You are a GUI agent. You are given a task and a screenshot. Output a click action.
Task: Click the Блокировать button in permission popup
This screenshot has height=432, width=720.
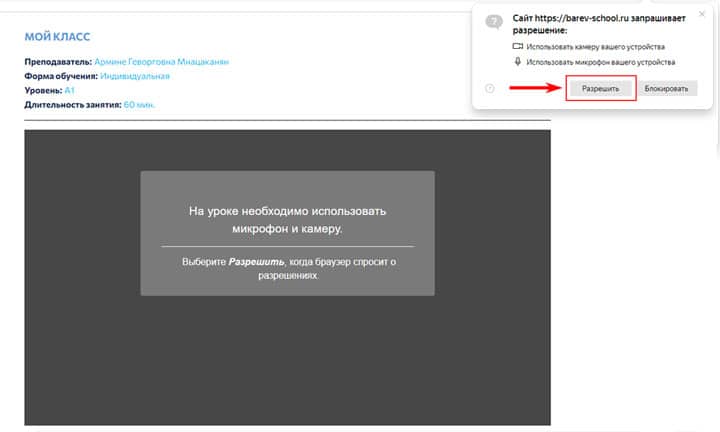click(x=666, y=89)
